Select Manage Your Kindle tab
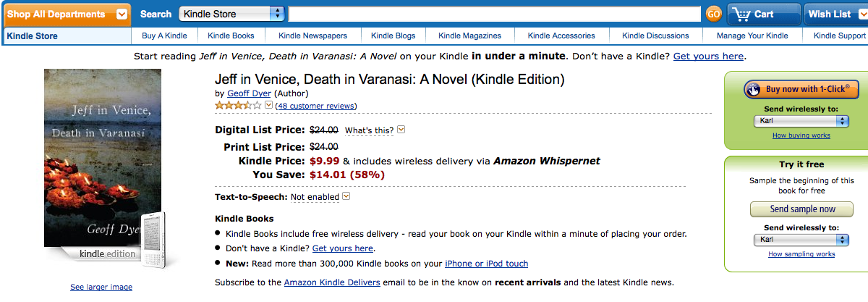 (x=752, y=35)
